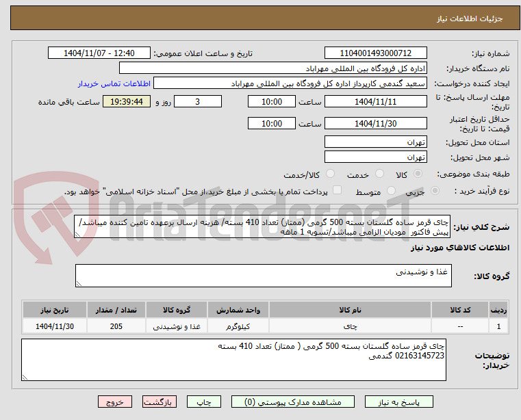Image resolution: width=521 pixels, height=420 pixels.
Task: Click the شهر محل تحویل تهران field
Action: coord(375,157)
